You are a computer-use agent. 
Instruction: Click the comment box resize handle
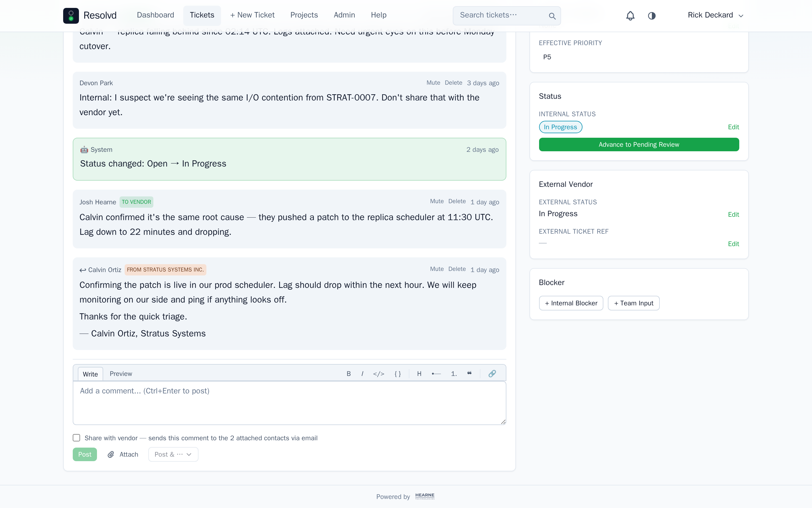[x=503, y=422]
